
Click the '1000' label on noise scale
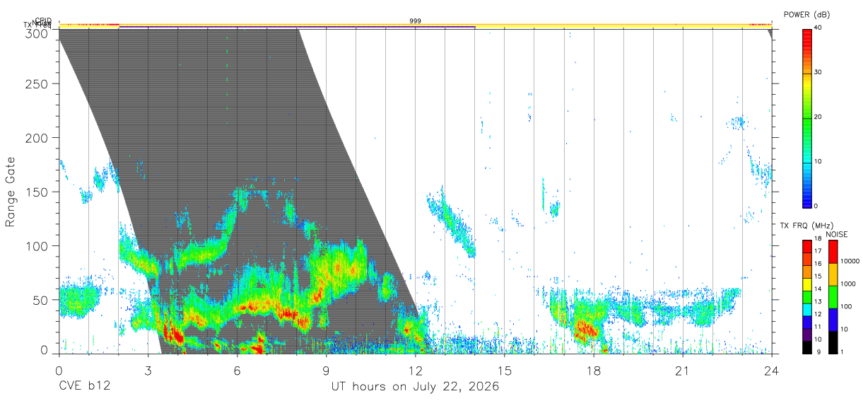pos(849,284)
